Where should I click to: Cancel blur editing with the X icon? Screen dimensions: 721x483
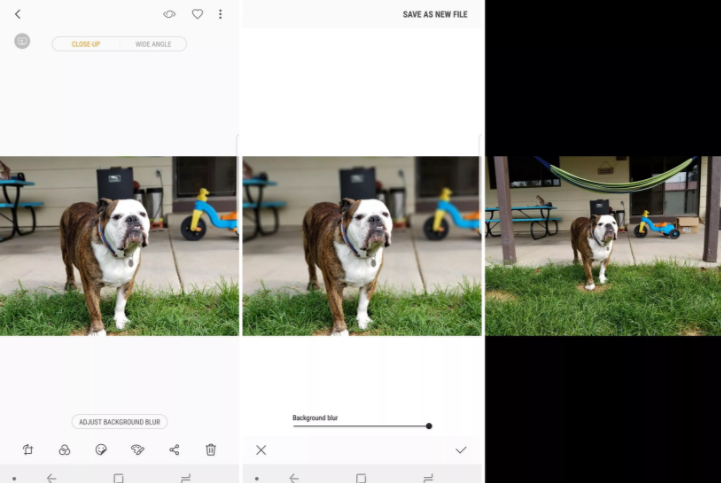pos(261,450)
